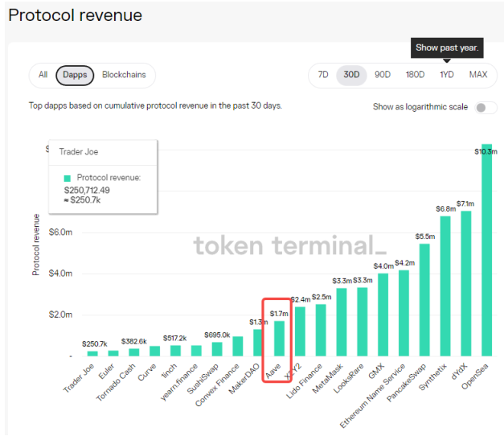
Task: Click the Lido Finance axis label
Action: coord(304,381)
